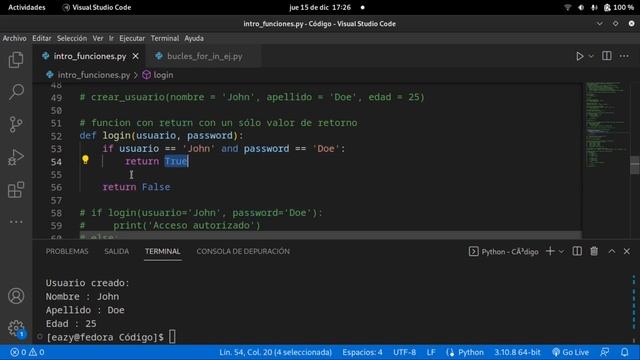The height and width of the screenshot is (360, 640).
Task: Open the Terminal menu
Action: coord(165,38)
